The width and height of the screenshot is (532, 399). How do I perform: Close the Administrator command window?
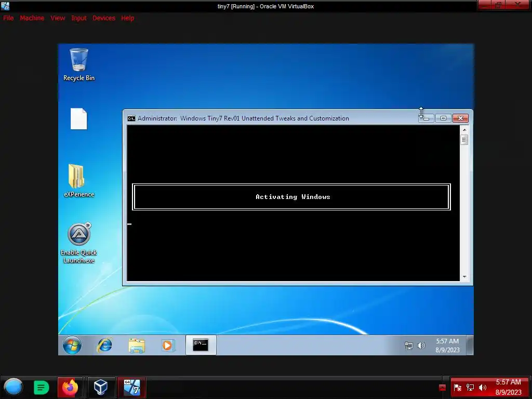(460, 118)
